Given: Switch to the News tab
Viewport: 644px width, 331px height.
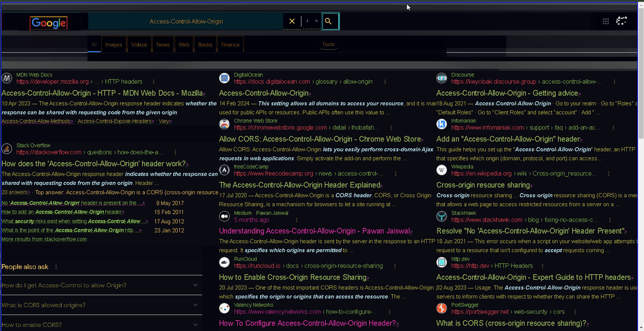Looking at the screenshot, I should pyautogui.click(x=163, y=45).
